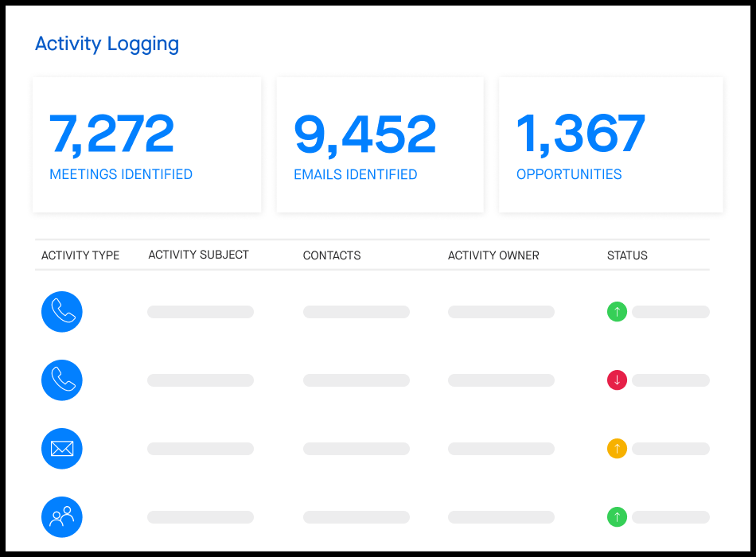This screenshot has height=557, width=756.
Task: Click the Contacts column header
Action: (x=332, y=255)
